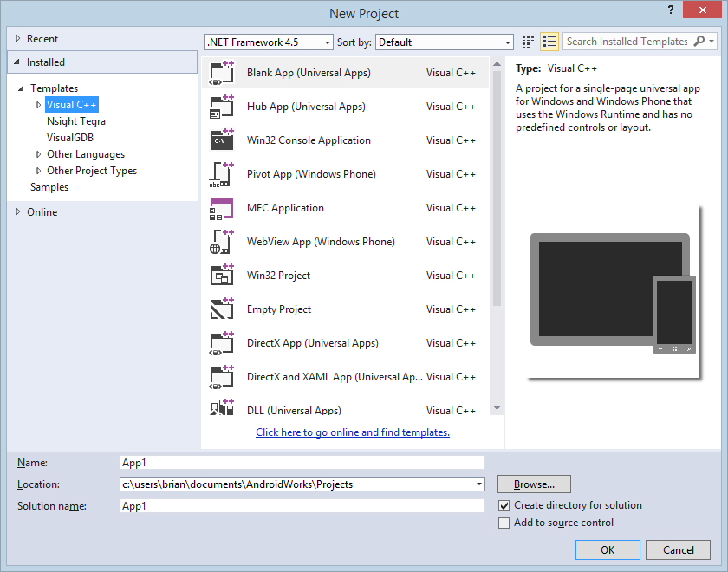Screen dimensions: 728x572
Task: Select the WebView App template icon
Action: [x=222, y=242]
